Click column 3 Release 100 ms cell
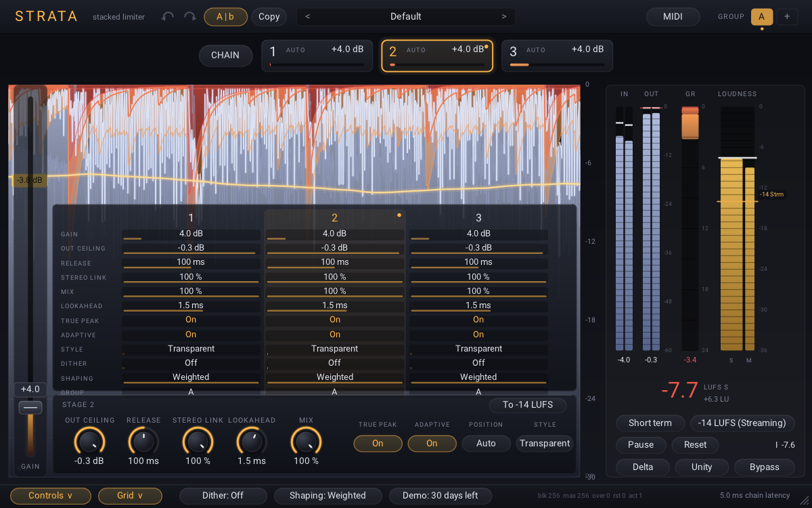This screenshot has height=508, width=812. pyautogui.click(x=478, y=263)
